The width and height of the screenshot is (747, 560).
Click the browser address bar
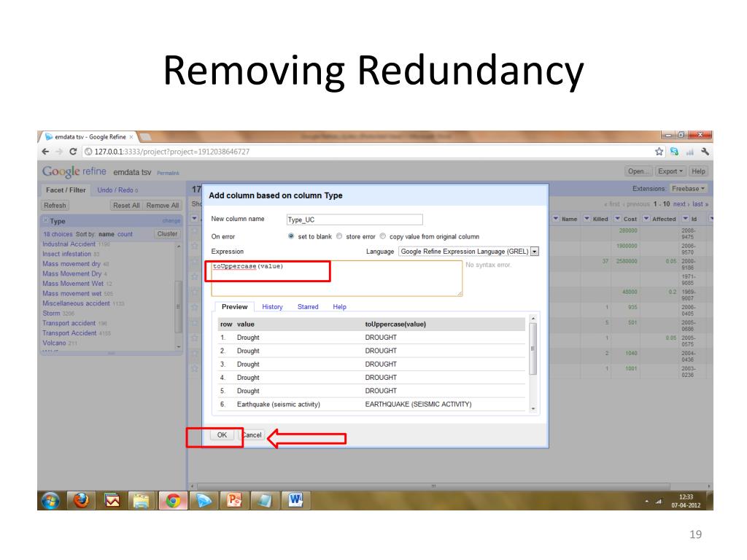point(366,152)
